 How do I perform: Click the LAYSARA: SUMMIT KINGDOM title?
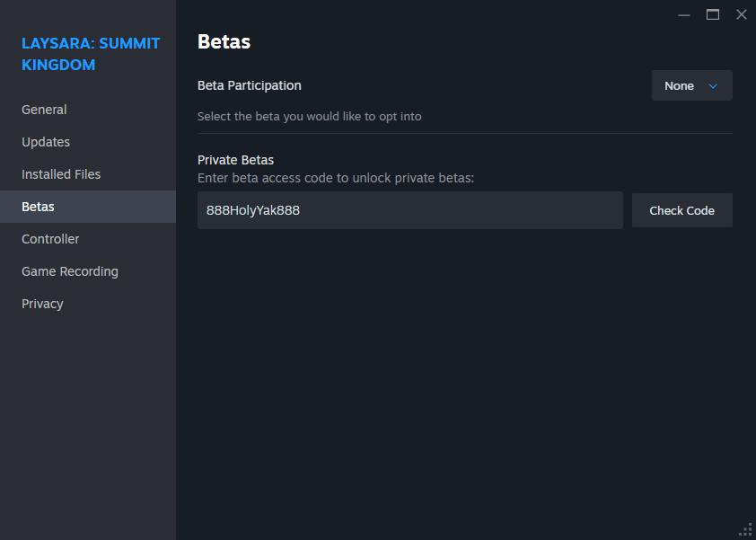pos(91,54)
